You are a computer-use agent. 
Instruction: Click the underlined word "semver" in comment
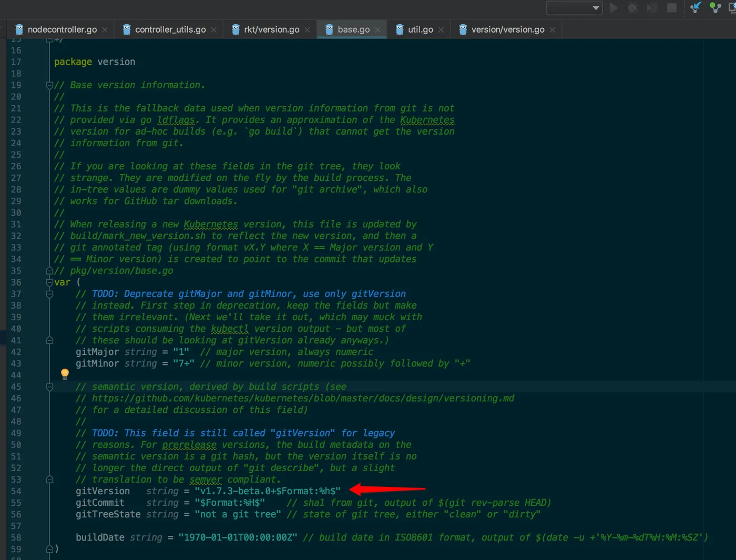[x=206, y=480]
